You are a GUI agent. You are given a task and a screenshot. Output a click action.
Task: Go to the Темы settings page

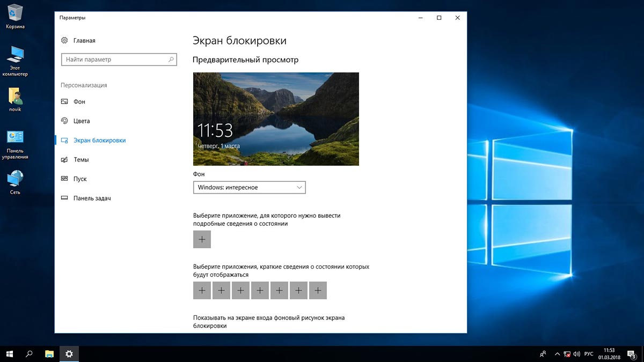81,159
